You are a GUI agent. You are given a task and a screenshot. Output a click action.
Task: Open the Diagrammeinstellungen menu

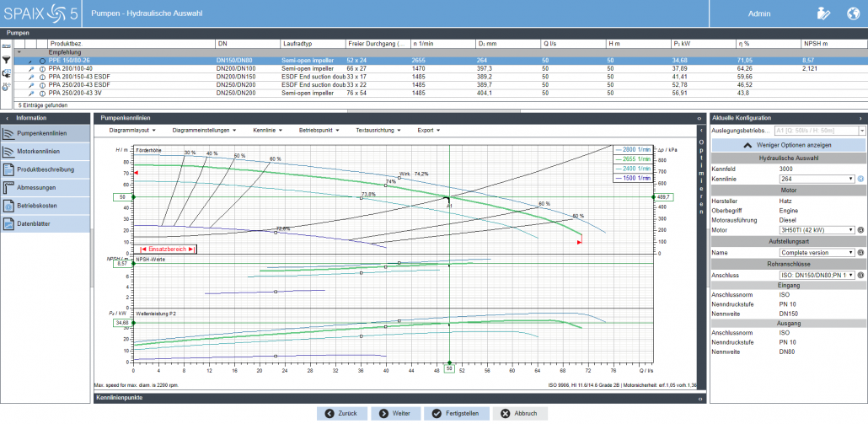(x=204, y=131)
